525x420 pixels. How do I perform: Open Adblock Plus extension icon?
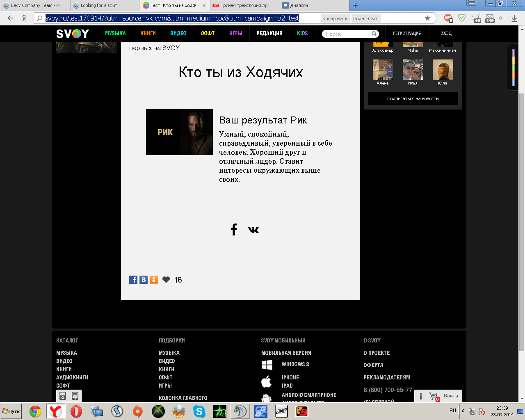(x=448, y=18)
